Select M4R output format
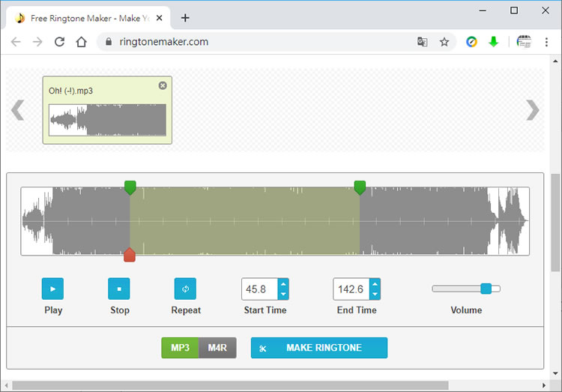 [x=217, y=348]
